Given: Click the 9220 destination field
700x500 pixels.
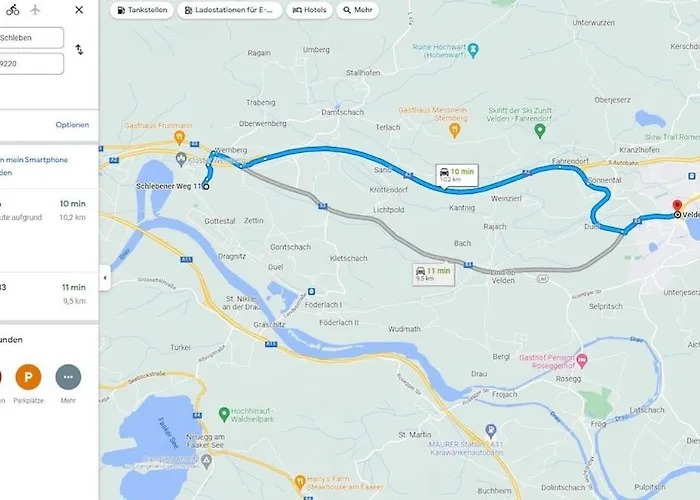Looking at the screenshot, I should pyautogui.click(x=31, y=64).
